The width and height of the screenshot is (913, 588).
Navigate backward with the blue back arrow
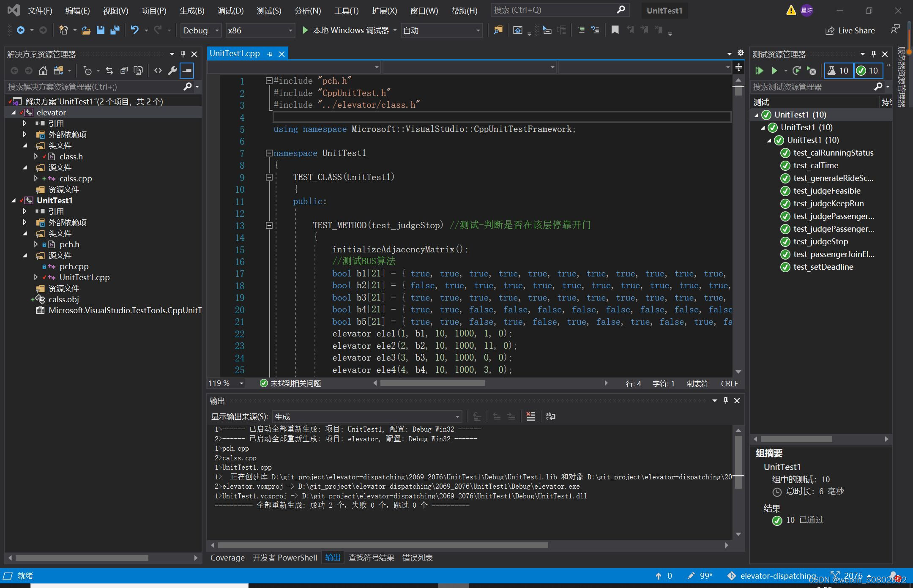click(20, 30)
